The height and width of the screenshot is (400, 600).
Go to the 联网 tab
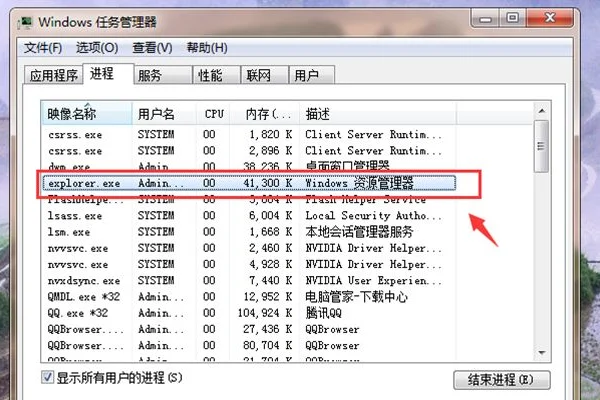(x=264, y=75)
